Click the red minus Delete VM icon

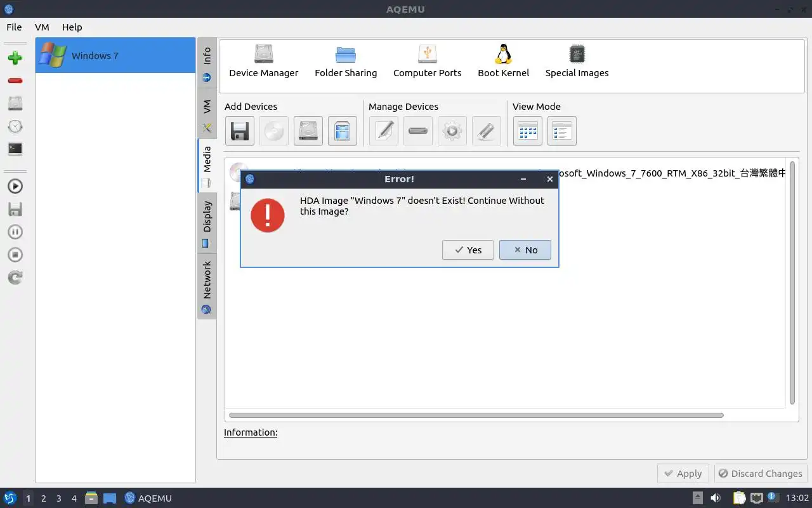point(15,81)
